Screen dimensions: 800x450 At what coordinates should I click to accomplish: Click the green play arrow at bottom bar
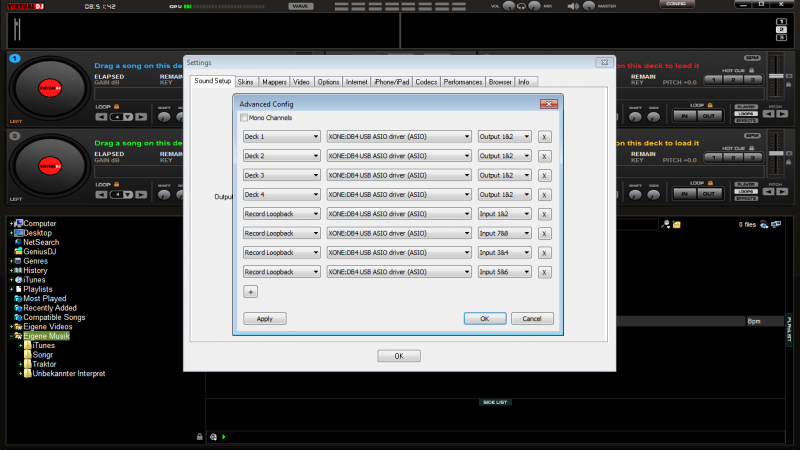click(223, 437)
